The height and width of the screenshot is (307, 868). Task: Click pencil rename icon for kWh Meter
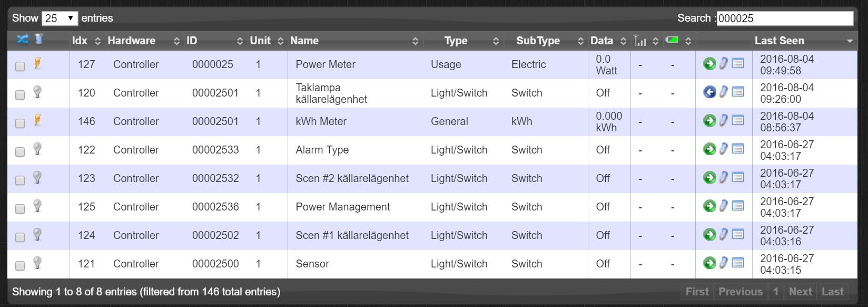pyautogui.click(x=724, y=121)
